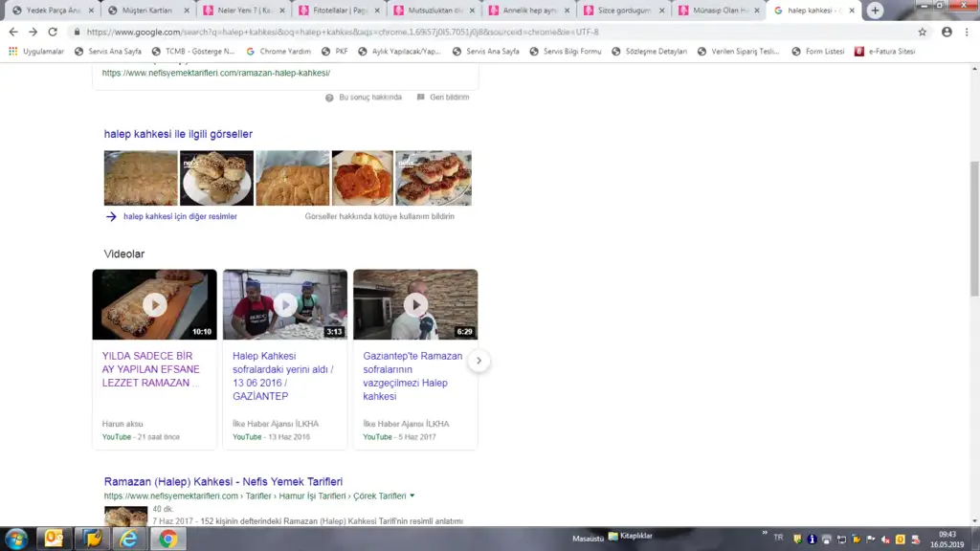The height and width of the screenshot is (551, 980).
Task: Show next videos with carousel arrow
Action: [479, 361]
